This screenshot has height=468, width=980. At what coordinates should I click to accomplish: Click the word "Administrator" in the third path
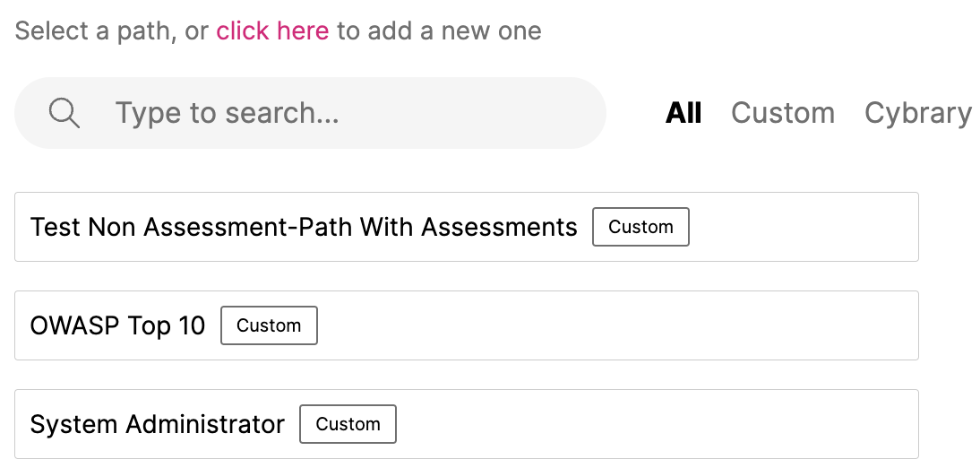pyautogui.click(x=205, y=424)
